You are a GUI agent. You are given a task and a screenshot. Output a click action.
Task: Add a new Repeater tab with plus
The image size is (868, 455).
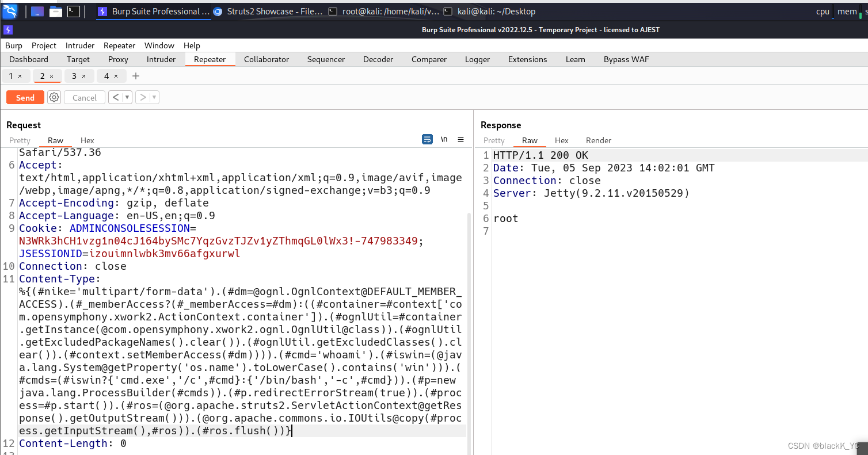point(136,76)
